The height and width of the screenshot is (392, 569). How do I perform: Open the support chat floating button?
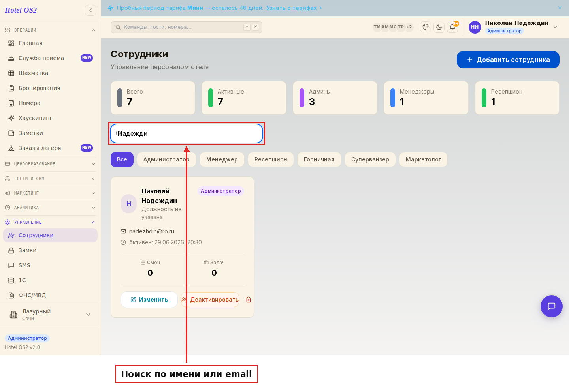pyautogui.click(x=552, y=306)
